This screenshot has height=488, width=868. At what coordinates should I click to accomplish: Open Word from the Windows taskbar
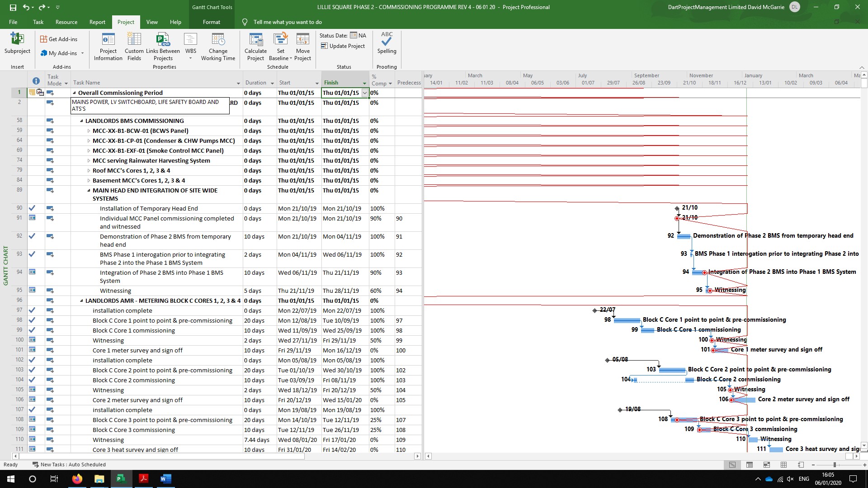(x=165, y=479)
